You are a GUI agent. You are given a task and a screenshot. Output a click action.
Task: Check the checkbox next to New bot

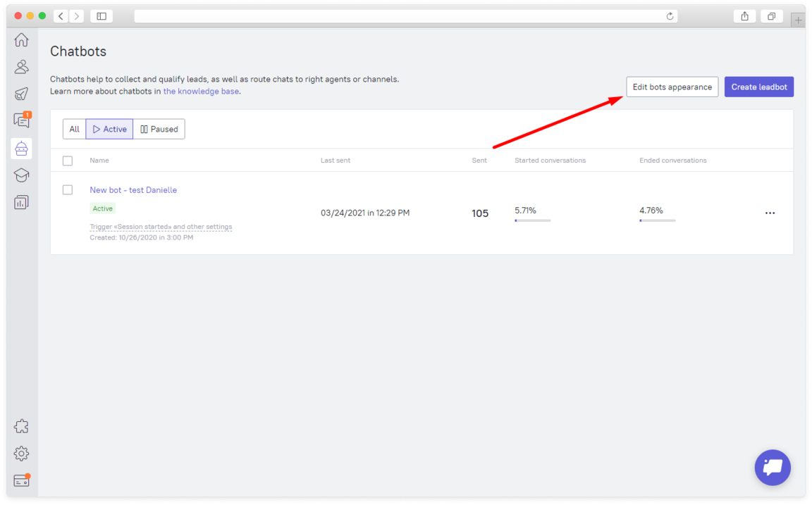68,189
